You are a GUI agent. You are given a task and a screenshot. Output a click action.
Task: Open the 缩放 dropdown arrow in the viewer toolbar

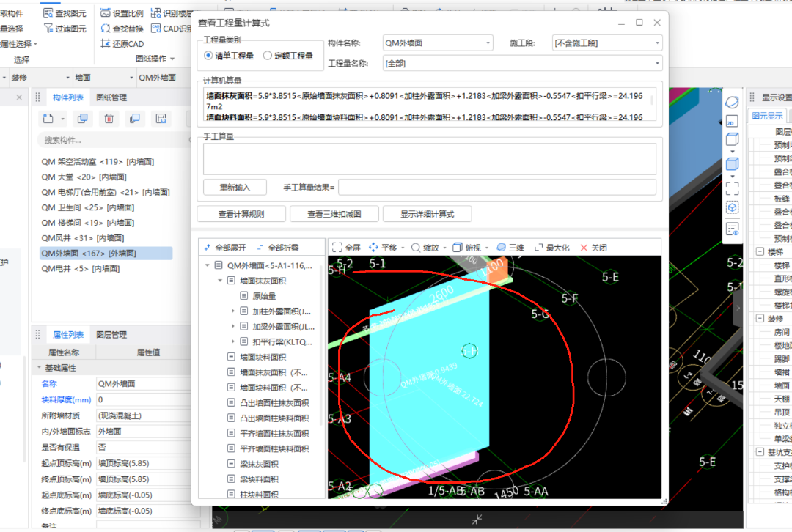click(444, 248)
